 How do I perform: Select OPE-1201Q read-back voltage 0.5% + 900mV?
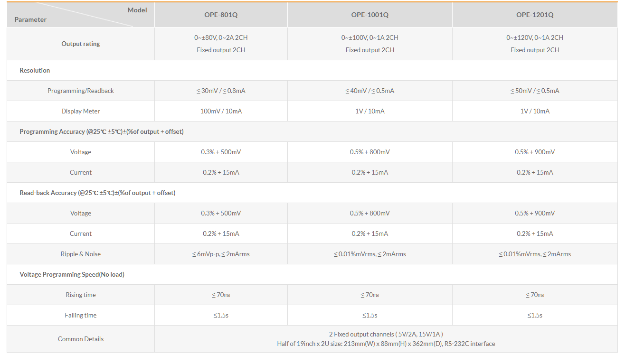(535, 213)
